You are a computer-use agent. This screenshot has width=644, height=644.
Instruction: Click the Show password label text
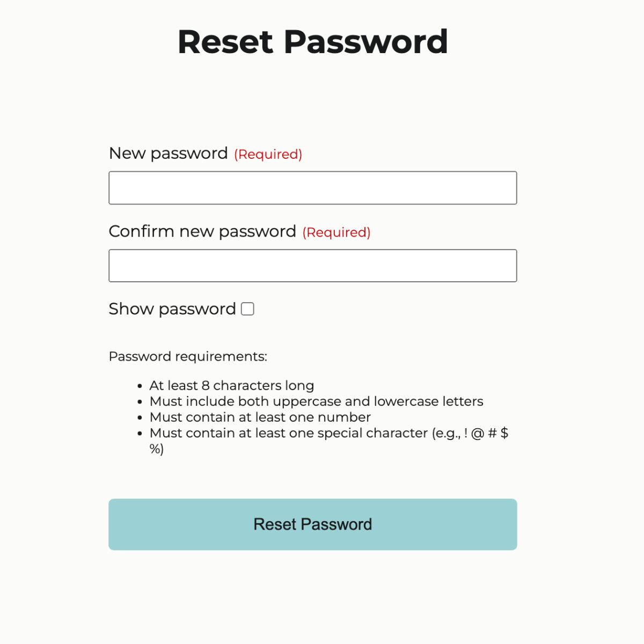click(170, 309)
